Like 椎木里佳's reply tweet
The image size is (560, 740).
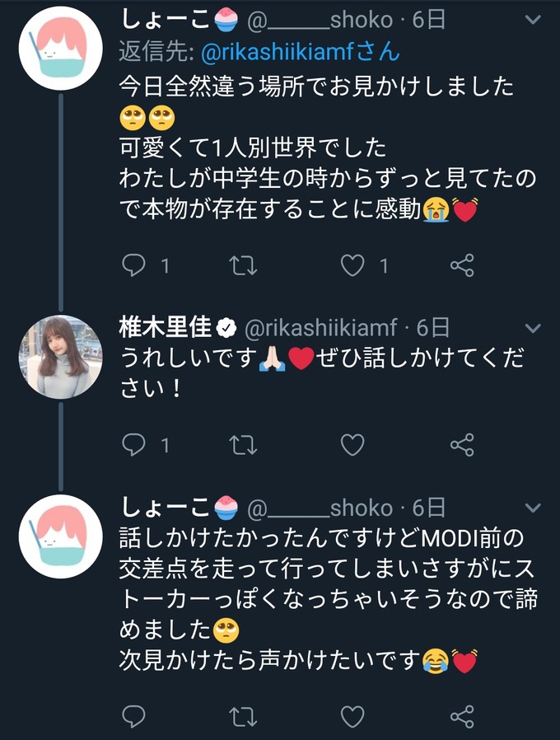click(352, 445)
